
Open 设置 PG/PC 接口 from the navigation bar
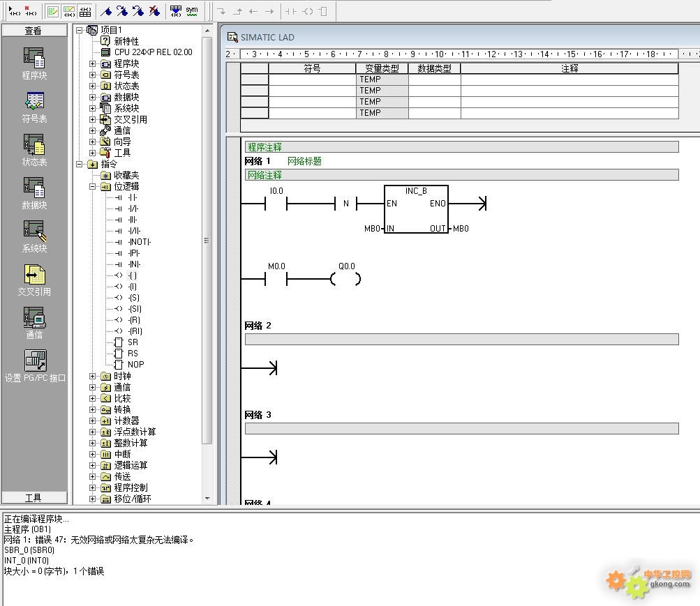35,367
